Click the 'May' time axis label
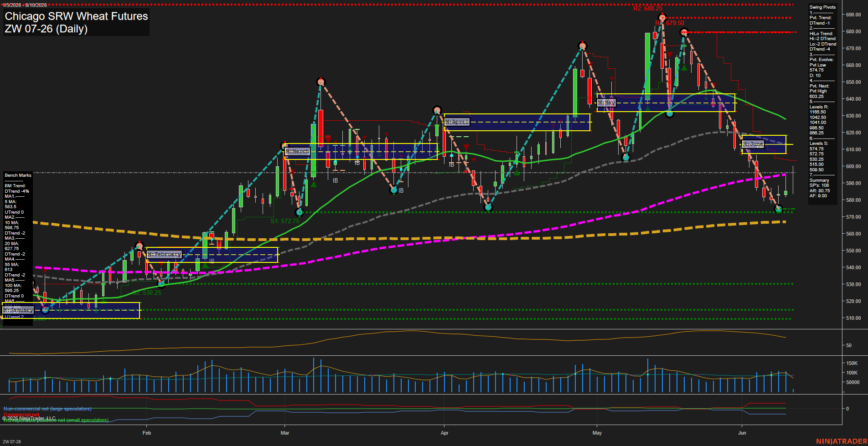Viewport: 868px width, 446px height. pyautogui.click(x=597, y=433)
